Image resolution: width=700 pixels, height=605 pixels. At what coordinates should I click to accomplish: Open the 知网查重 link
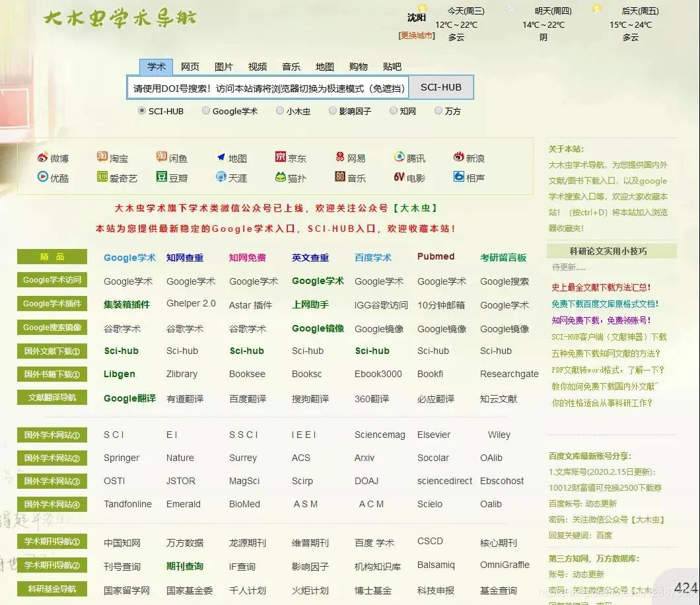pyautogui.click(x=185, y=258)
